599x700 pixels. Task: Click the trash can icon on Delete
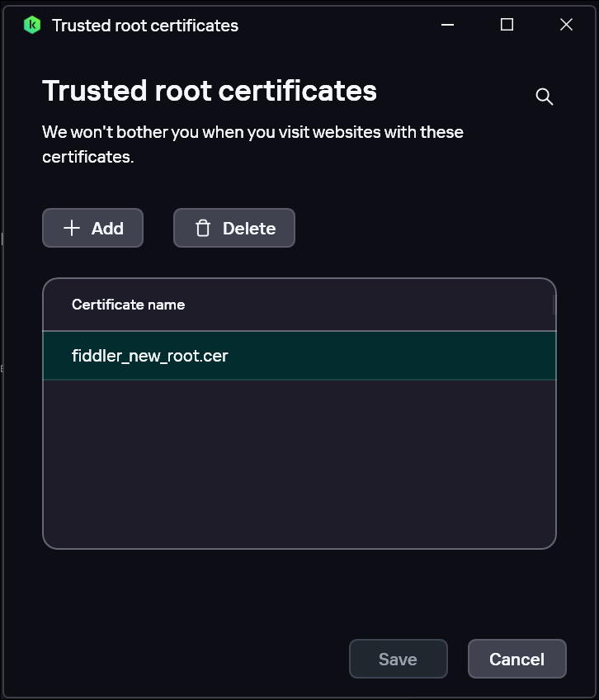[203, 229]
